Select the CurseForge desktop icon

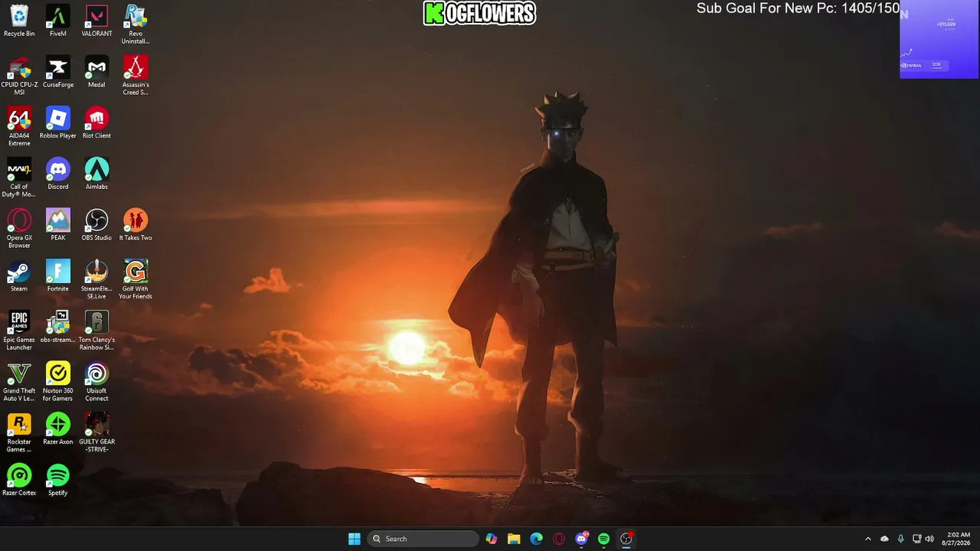pos(58,72)
